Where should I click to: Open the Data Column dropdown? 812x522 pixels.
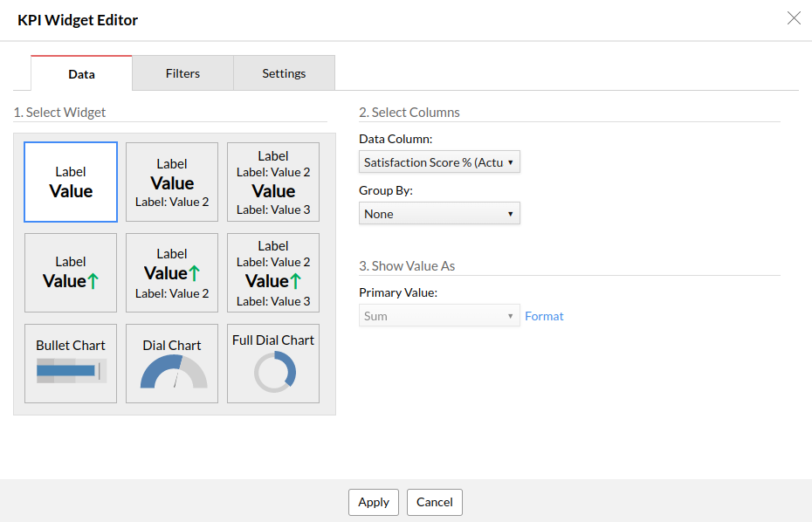(x=439, y=162)
